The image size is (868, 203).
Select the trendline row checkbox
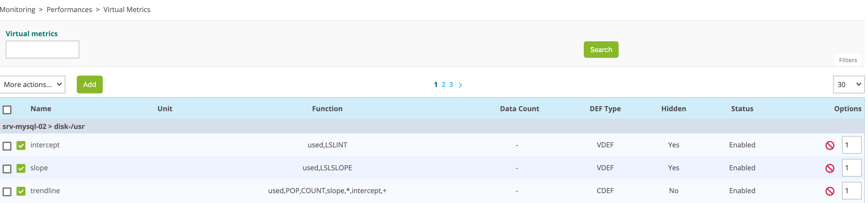pos(7,192)
